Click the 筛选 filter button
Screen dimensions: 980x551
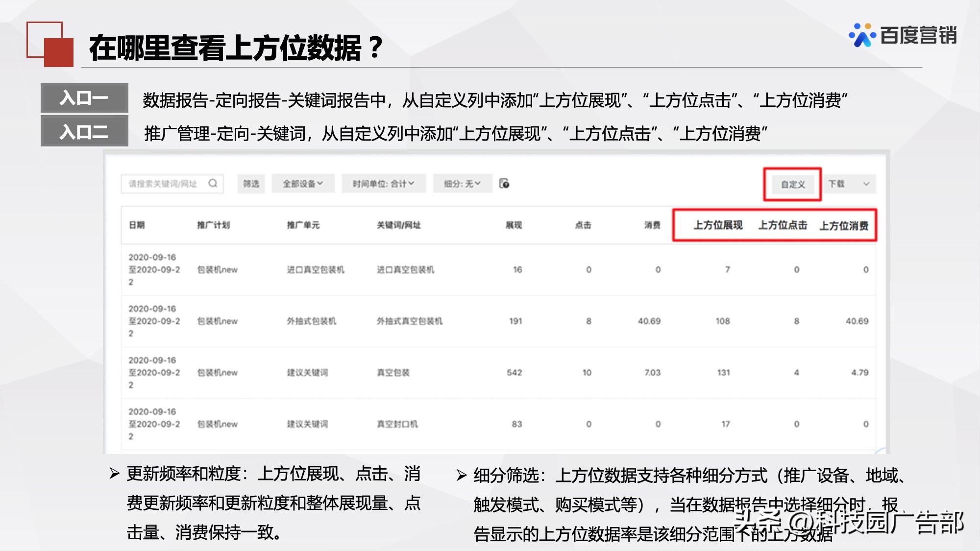click(251, 184)
